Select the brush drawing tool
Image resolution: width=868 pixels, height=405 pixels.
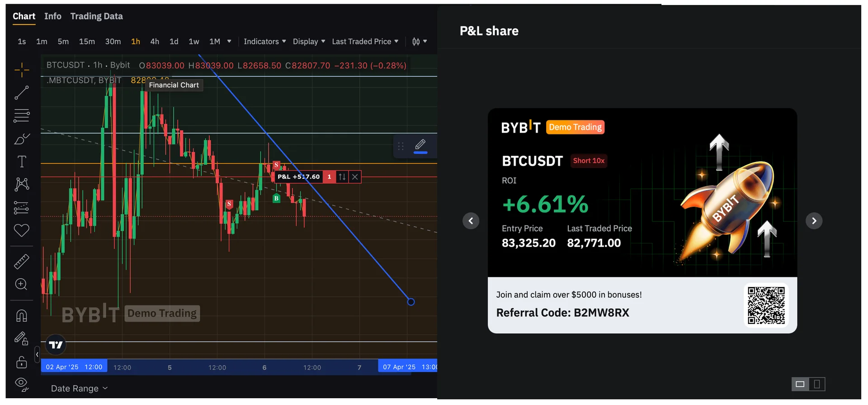click(x=22, y=139)
